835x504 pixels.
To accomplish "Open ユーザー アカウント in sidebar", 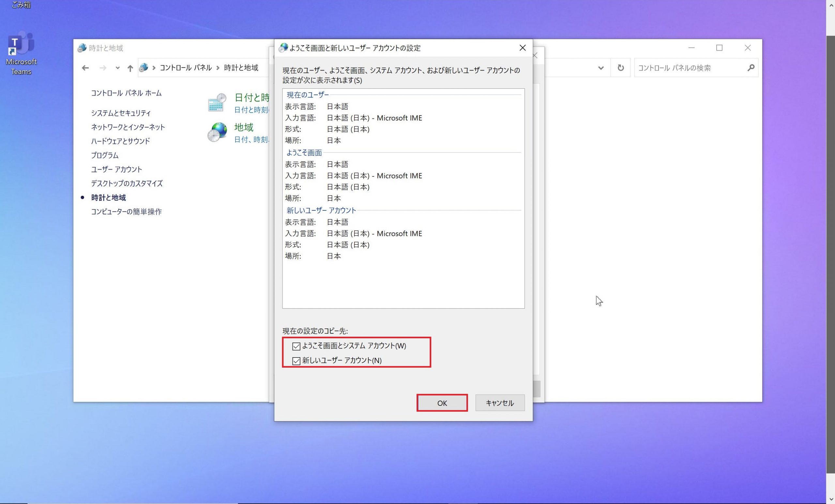I will (116, 169).
